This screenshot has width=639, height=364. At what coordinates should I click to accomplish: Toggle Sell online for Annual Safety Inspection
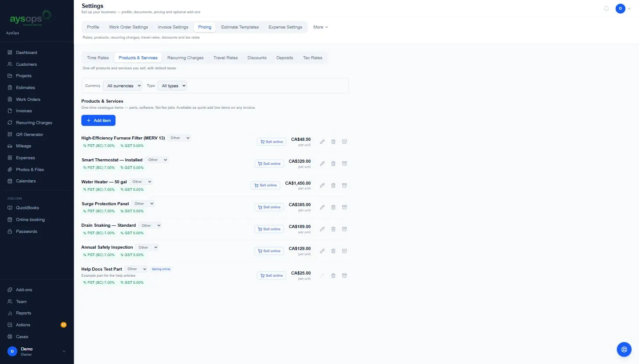click(x=269, y=251)
